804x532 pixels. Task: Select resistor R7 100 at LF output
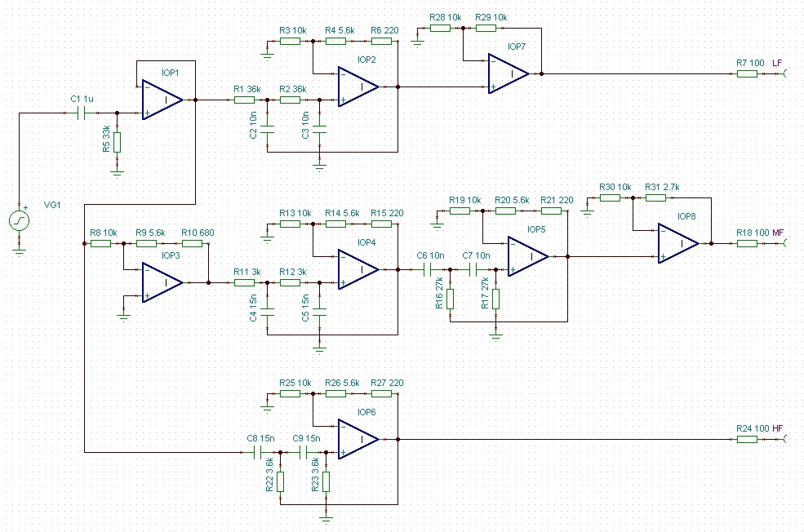[x=747, y=73]
